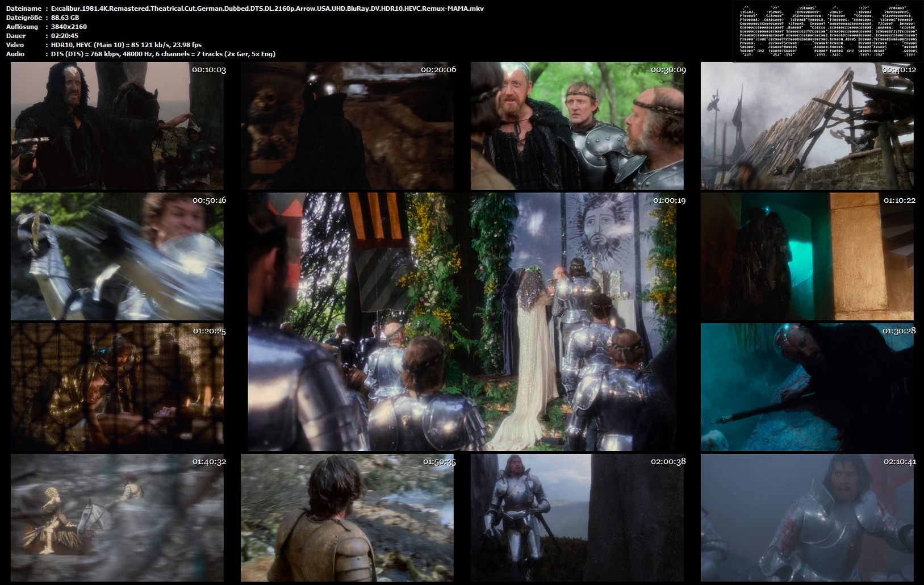Choose the screenshot timestamped 01:40:32
This screenshot has height=585, width=924.
(118, 517)
